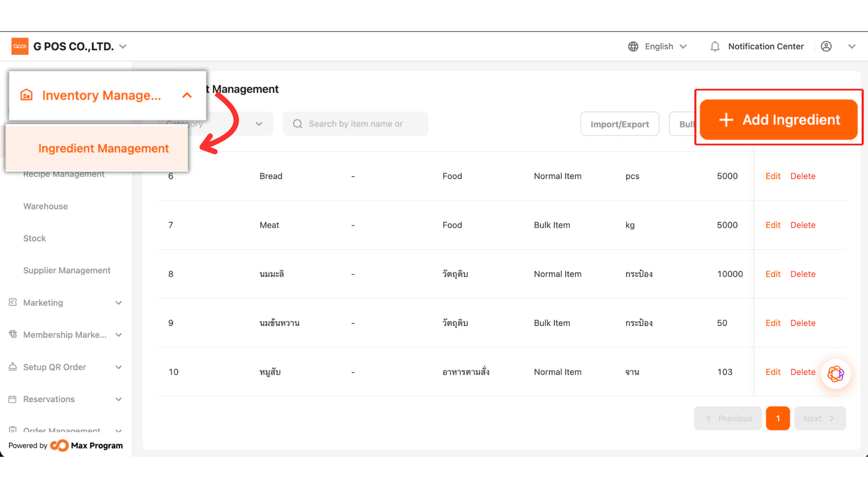Click Edit for the Meat row
This screenshot has width=868, height=488.
click(773, 225)
